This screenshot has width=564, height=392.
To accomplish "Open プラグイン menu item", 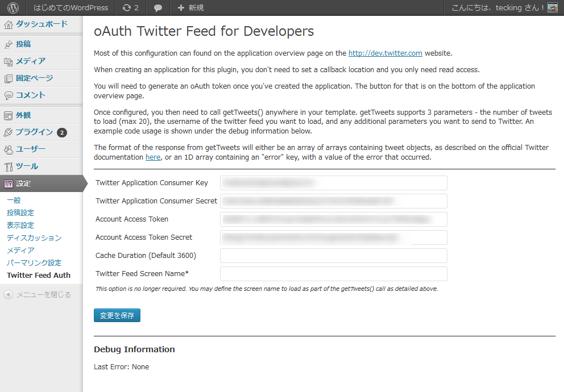I will [x=35, y=132].
